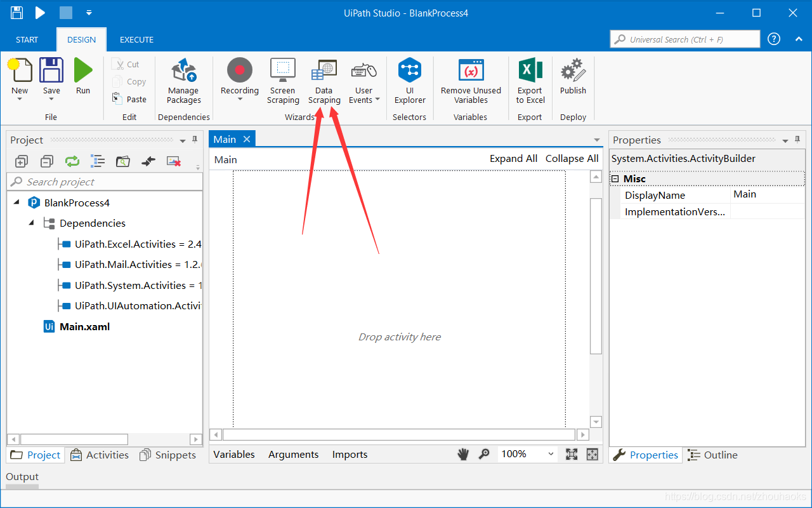Open the Variables panel
The width and height of the screenshot is (812, 508).
pyautogui.click(x=234, y=454)
